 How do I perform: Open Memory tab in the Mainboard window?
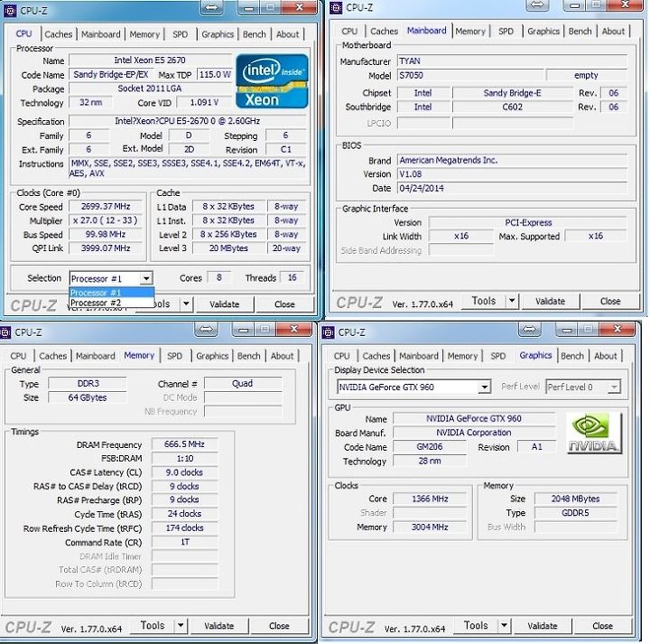(470, 31)
